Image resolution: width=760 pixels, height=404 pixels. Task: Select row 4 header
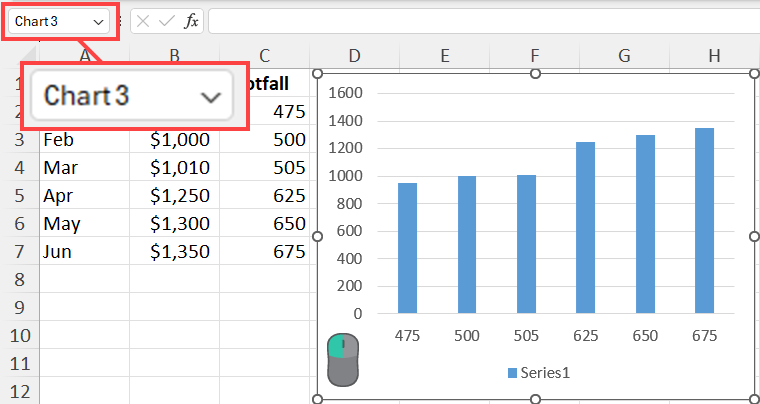[19, 168]
